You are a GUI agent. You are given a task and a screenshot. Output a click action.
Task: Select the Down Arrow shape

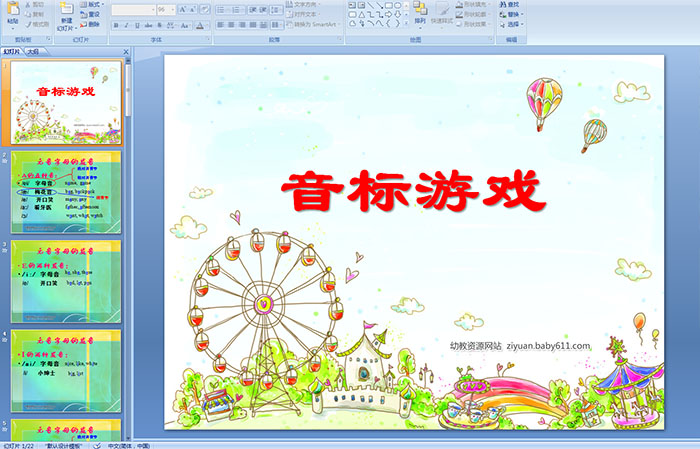coord(398,15)
